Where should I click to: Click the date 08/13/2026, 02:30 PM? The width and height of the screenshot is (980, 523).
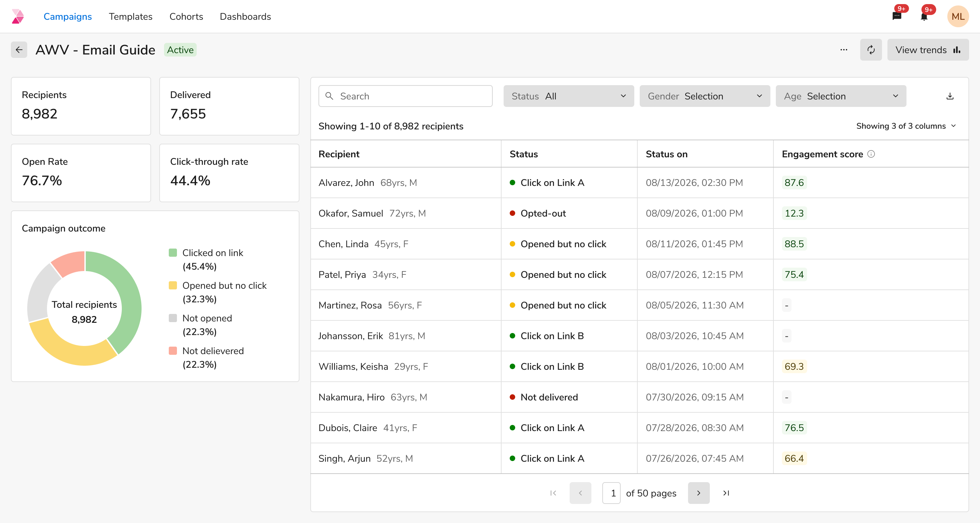[x=694, y=183]
